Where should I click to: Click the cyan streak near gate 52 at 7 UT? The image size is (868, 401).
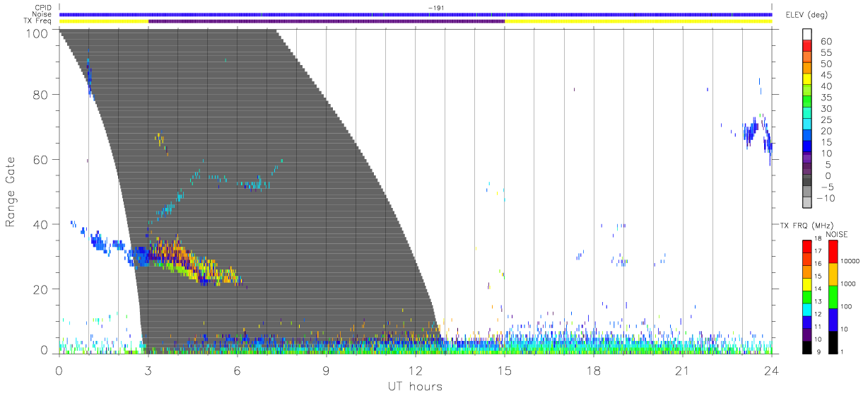click(x=256, y=185)
